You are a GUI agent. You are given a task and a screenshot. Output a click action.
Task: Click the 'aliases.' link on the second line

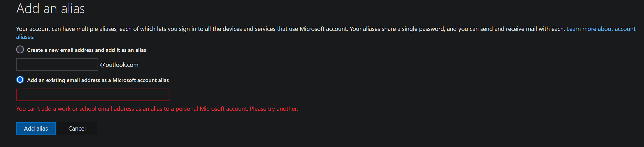pos(25,37)
